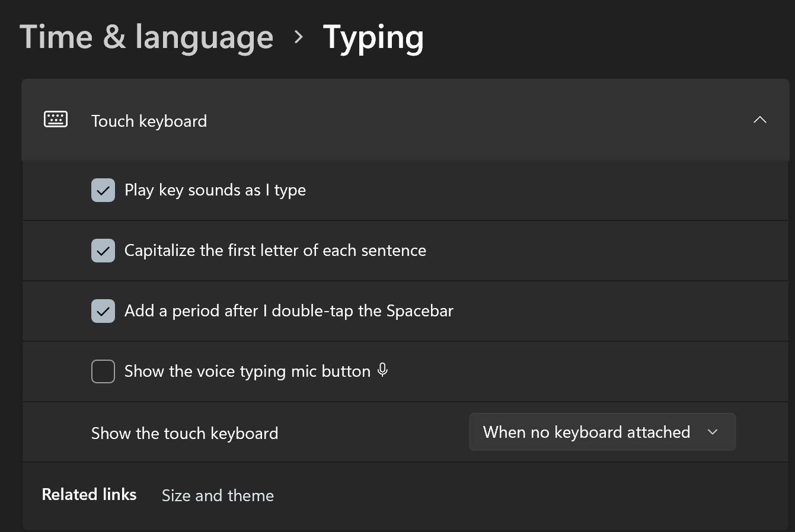Click the touch keyboard icon
The width and height of the screenshot is (795, 532).
56,120
